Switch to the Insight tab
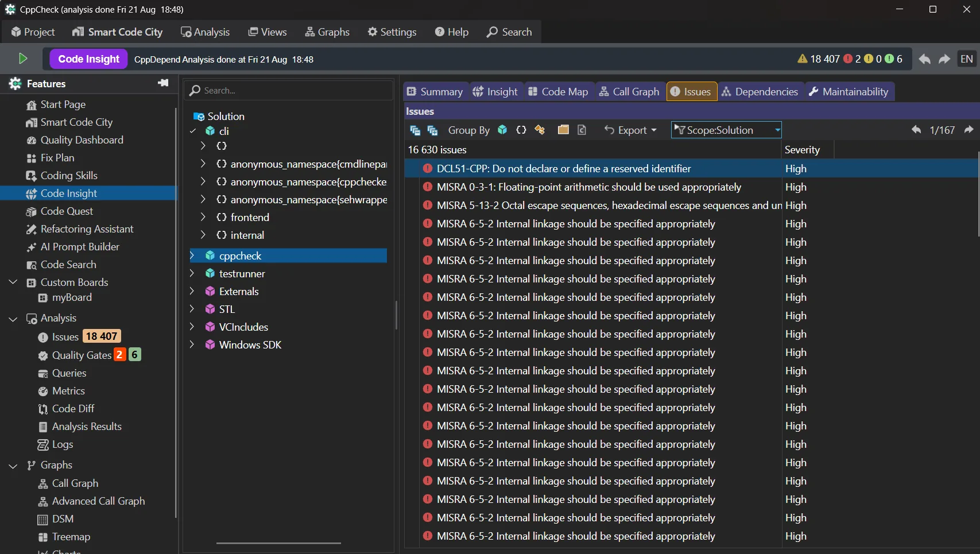 coord(495,92)
